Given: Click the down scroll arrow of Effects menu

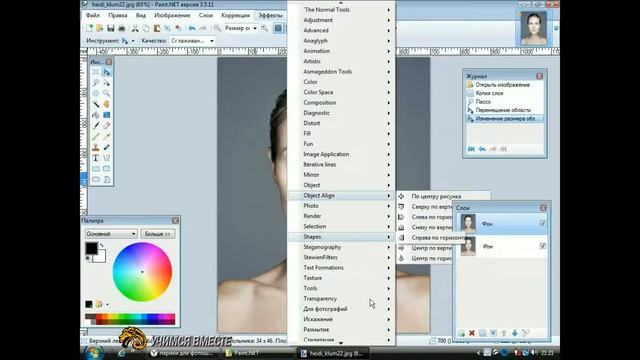Looking at the screenshot, I should tap(341, 343).
